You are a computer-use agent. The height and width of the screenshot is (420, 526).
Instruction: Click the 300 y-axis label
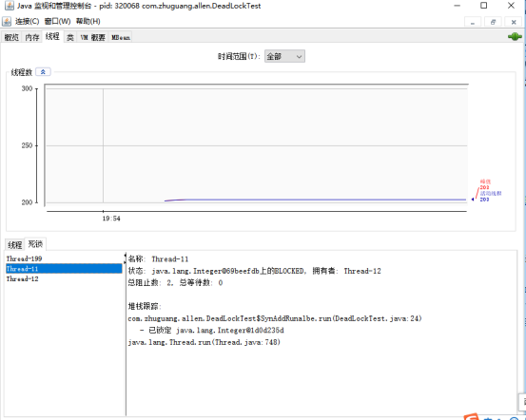(28, 88)
